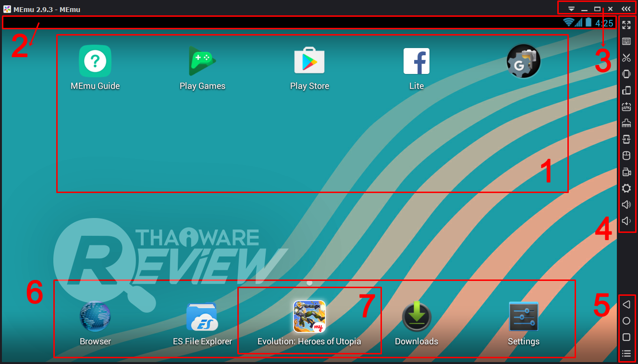638x364 pixels.
Task: Rotate the emulator screen
Action: pos(626,90)
